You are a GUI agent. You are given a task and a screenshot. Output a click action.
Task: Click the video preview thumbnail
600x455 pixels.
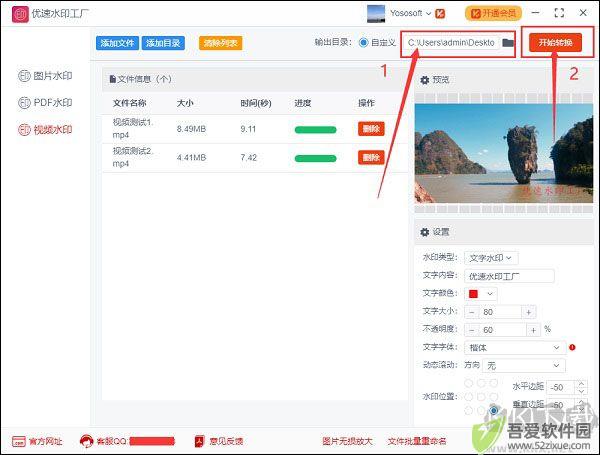click(504, 153)
